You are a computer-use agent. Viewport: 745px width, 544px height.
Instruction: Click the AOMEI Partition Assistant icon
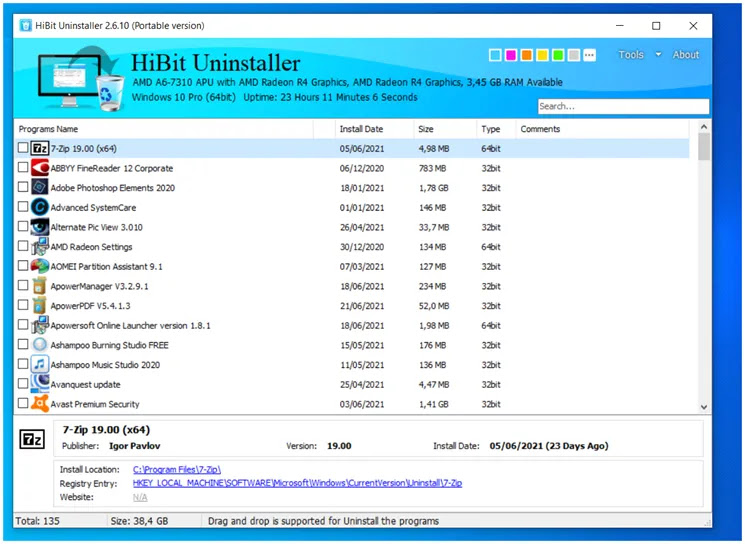point(40,266)
